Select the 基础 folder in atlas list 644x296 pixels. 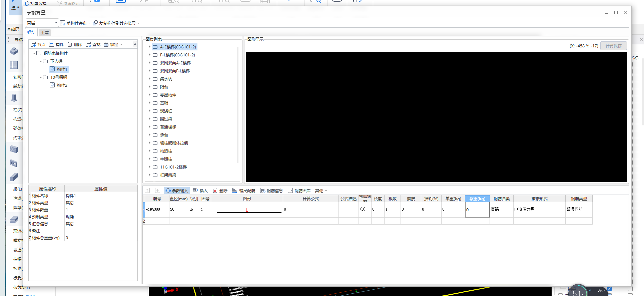[x=164, y=103]
